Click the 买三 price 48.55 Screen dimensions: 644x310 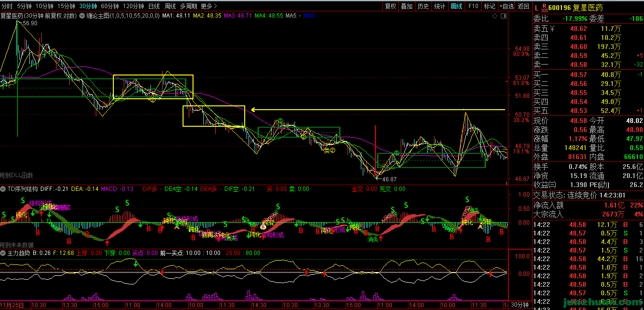(578, 93)
